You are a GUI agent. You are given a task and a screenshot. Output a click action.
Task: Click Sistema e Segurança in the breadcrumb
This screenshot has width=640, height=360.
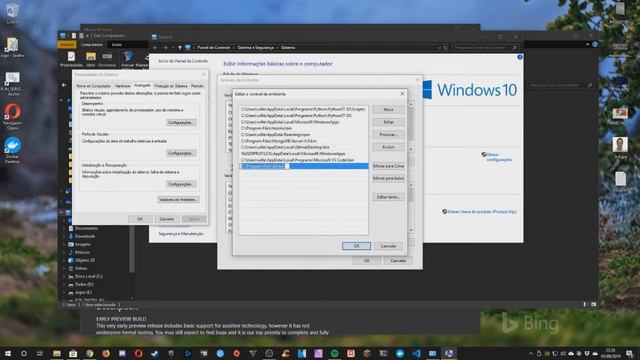pyautogui.click(x=256, y=48)
